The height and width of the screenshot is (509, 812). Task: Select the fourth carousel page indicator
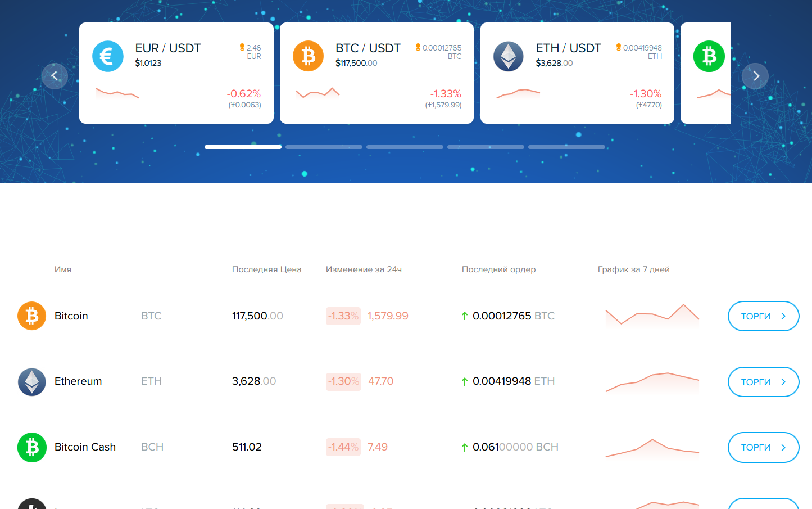point(486,147)
